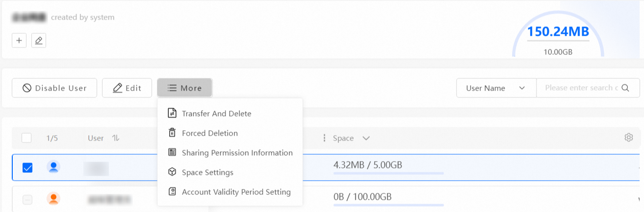Select Transfer And Delete menu option
This screenshot has height=212, width=644.
point(216,114)
